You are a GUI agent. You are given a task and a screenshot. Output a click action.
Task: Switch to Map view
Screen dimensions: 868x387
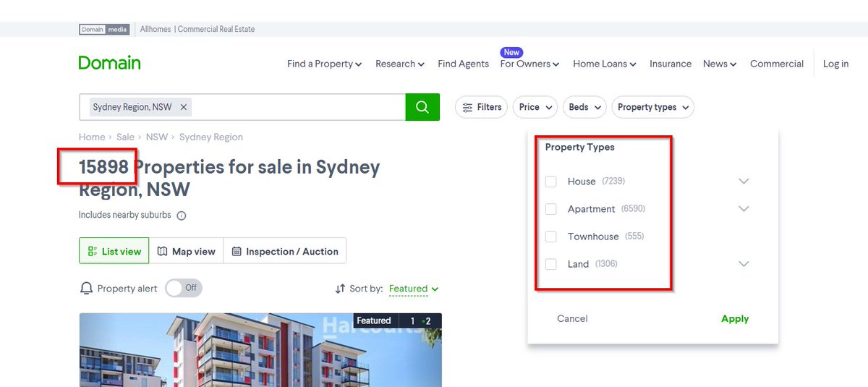pyautogui.click(x=187, y=251)
